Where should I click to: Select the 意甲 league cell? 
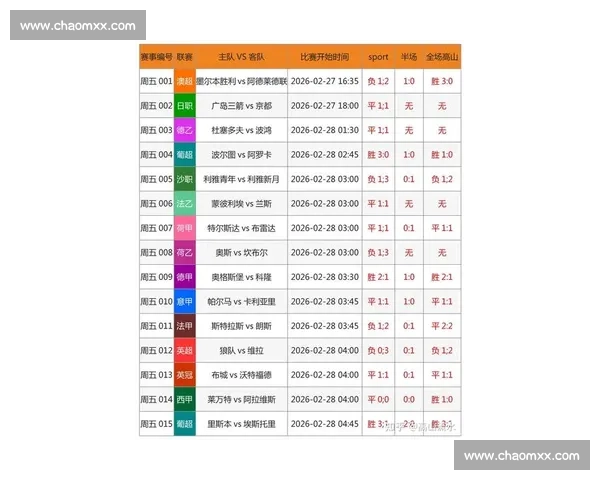coord(184,302)
